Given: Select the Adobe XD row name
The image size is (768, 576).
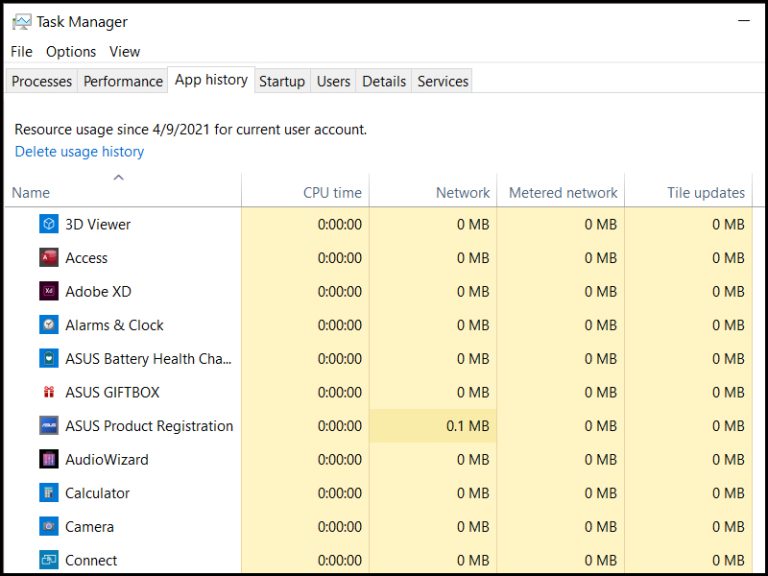Looking at the screenshot, I should (98, 291).
